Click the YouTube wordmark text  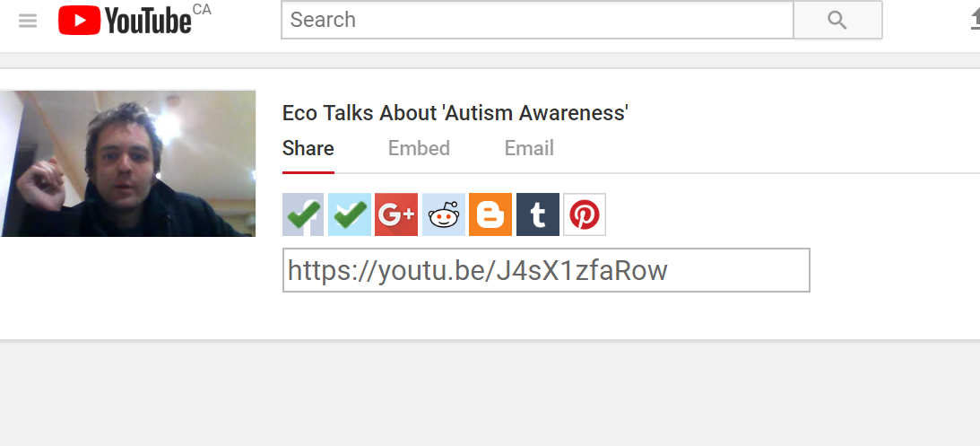pyautogui.click(x=148, y=21)
